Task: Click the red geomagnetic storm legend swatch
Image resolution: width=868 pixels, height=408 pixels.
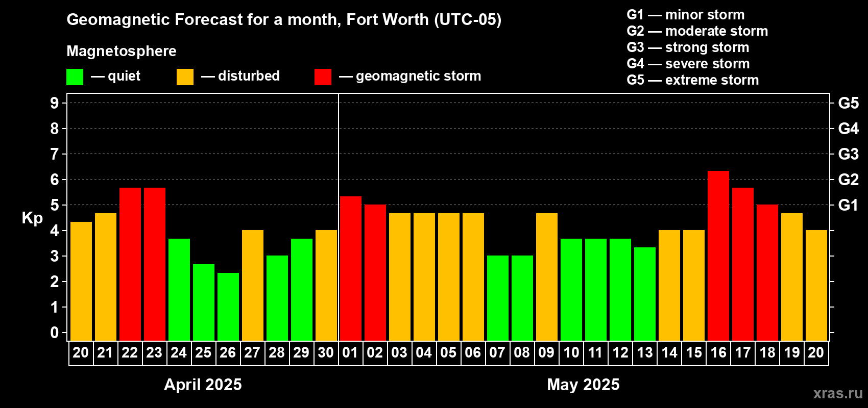Action: tap(323, 77)
